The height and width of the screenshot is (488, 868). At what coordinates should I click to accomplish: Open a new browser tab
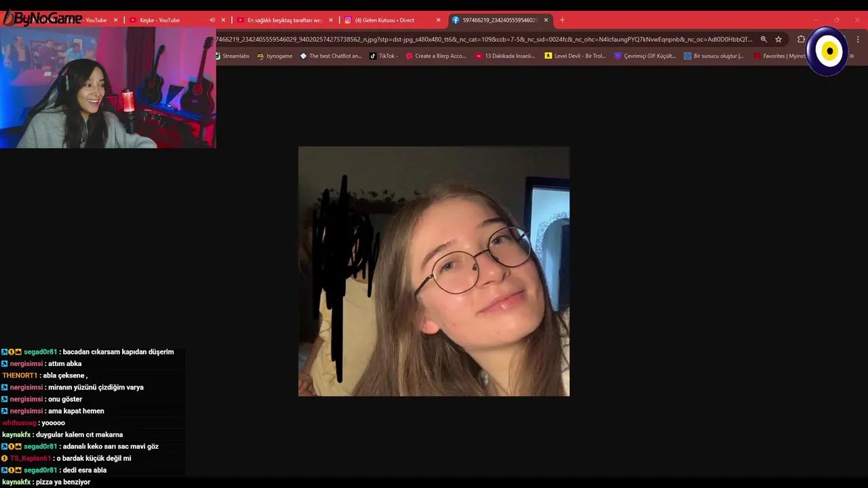point(562,20)
